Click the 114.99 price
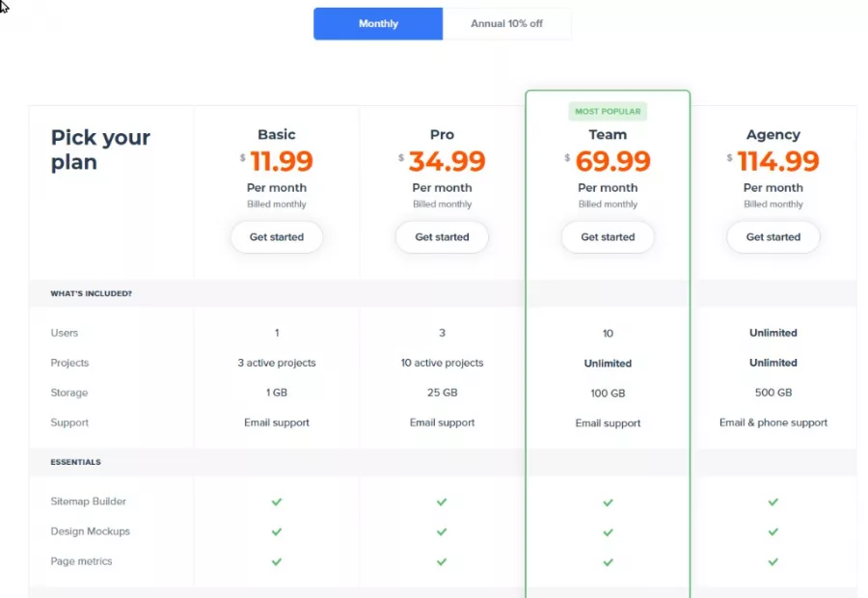 click(x=777, y=161)
